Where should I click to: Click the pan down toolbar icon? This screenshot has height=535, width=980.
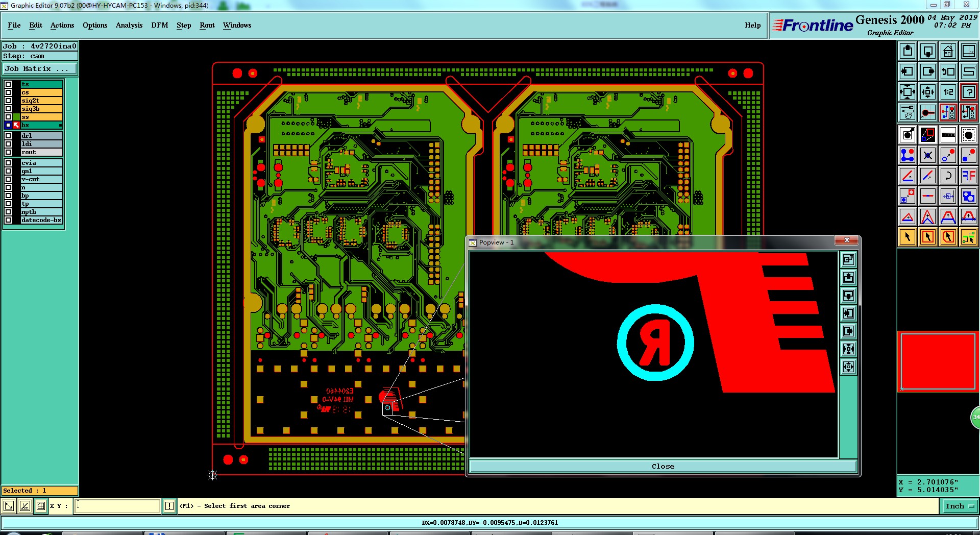[x=928, y=51]
